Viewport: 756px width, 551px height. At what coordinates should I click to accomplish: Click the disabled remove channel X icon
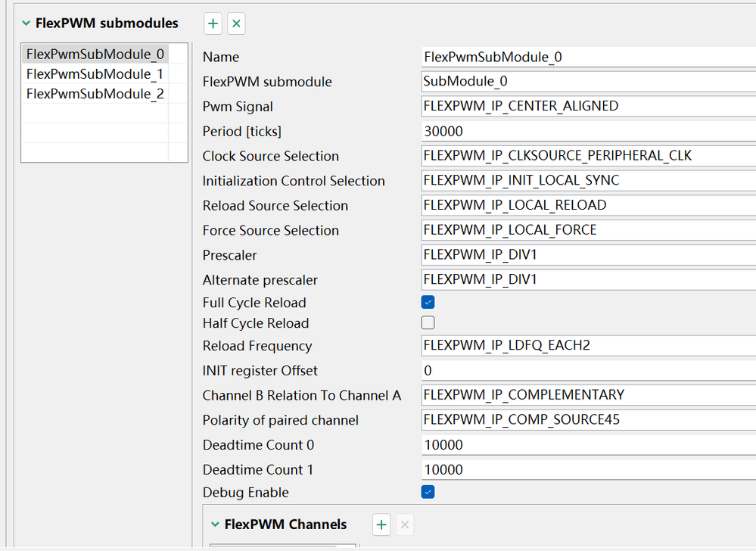405,525
